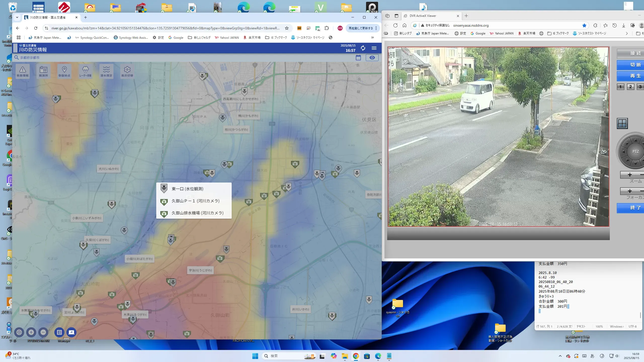Open the Chrome tab search dropdown
The width and height of the screenshot is (644, 362).
[x=17, y=17]
